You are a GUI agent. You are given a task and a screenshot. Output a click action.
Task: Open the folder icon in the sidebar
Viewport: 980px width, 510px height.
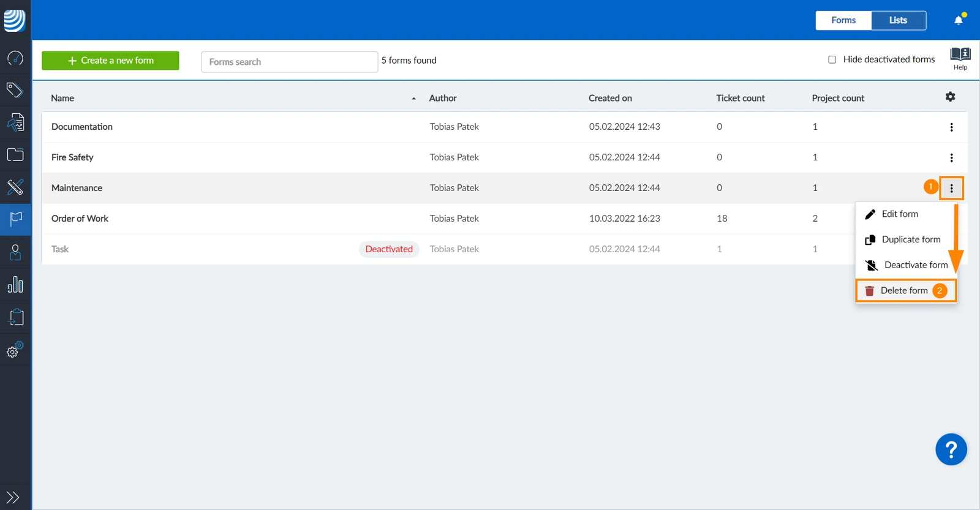click(x=15, y=154)
